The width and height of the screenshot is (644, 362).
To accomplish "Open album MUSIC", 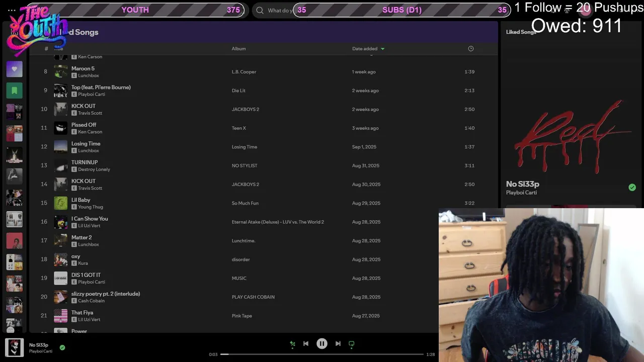I will 239,278.
